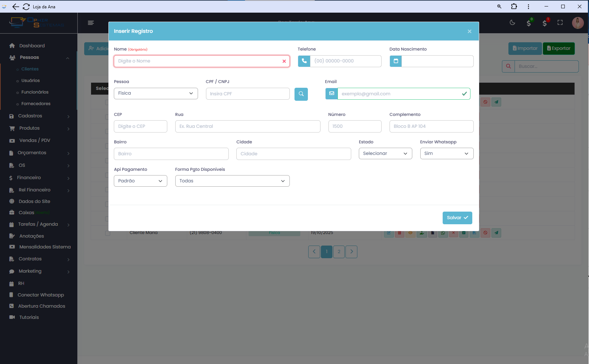This screenshot has width=589, height=364.
Task: Clear the Nome field with red X
Action: coord(284,61)
